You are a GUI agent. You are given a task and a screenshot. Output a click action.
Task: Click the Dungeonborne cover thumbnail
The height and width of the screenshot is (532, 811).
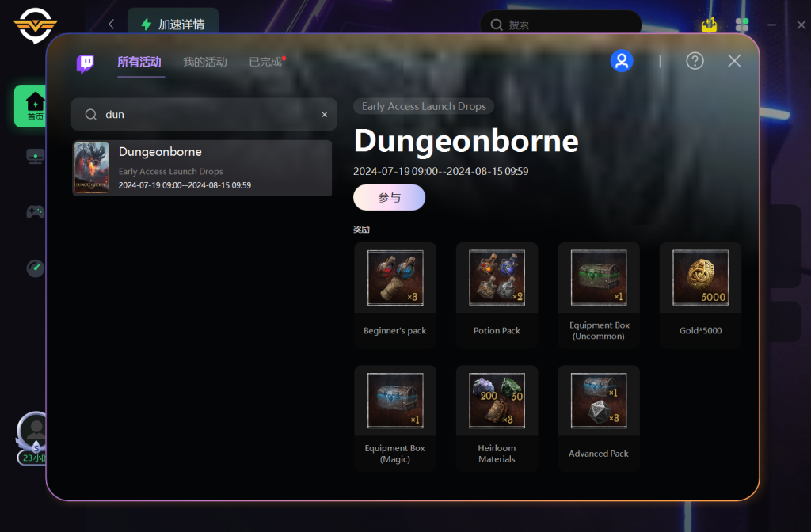(x=92, y=168)
